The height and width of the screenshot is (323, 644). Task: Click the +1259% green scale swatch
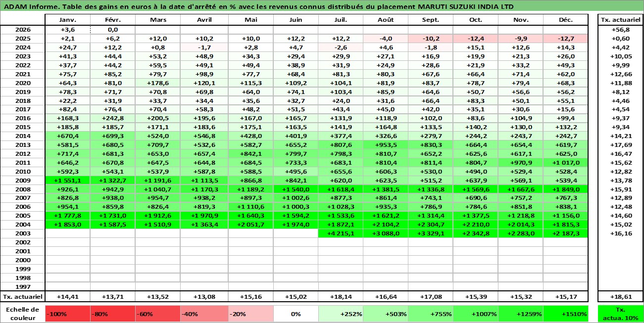coord(521,314)
